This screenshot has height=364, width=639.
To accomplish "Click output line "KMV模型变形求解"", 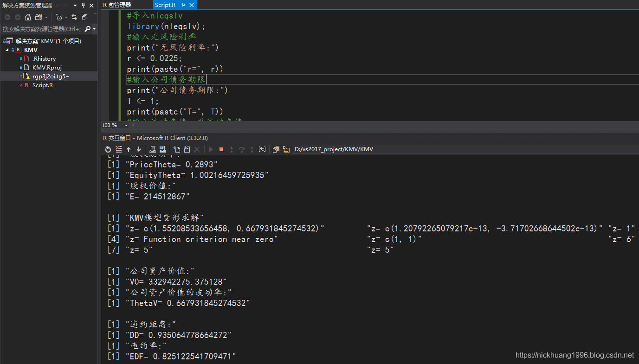I will 165,218.
